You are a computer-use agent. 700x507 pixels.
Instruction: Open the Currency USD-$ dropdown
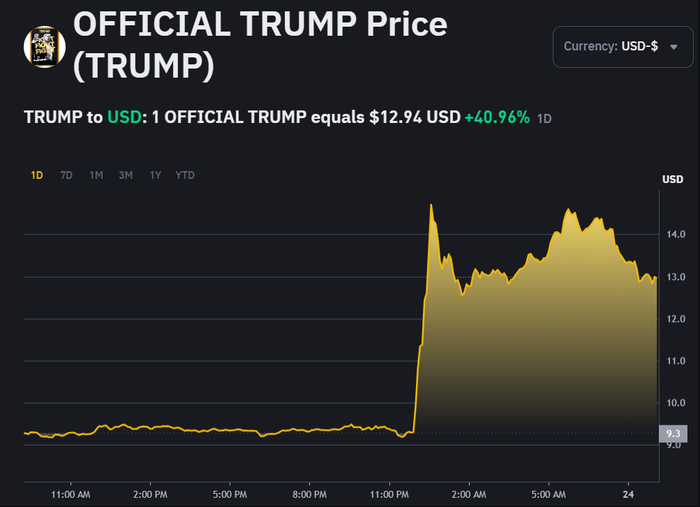[620, 46]
